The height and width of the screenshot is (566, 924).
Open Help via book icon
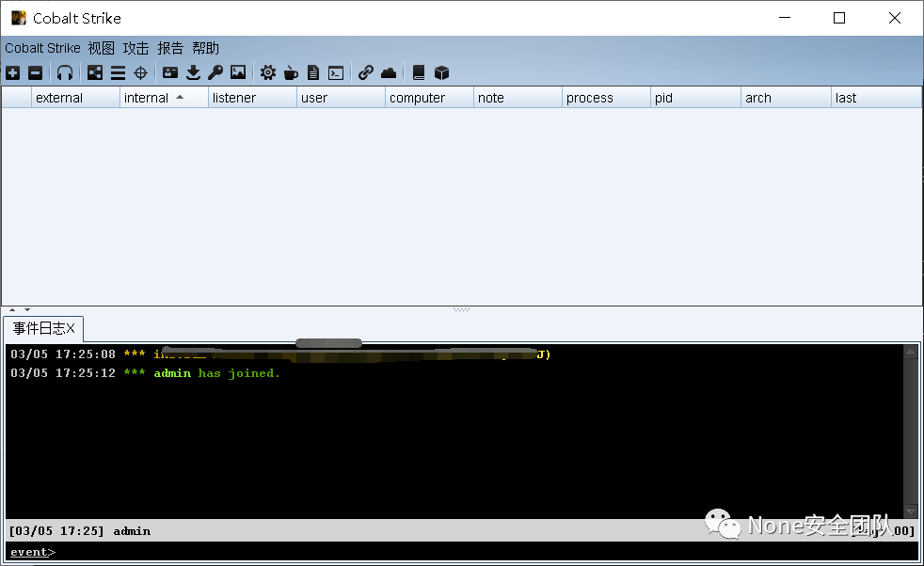click(x=419, y=73)
